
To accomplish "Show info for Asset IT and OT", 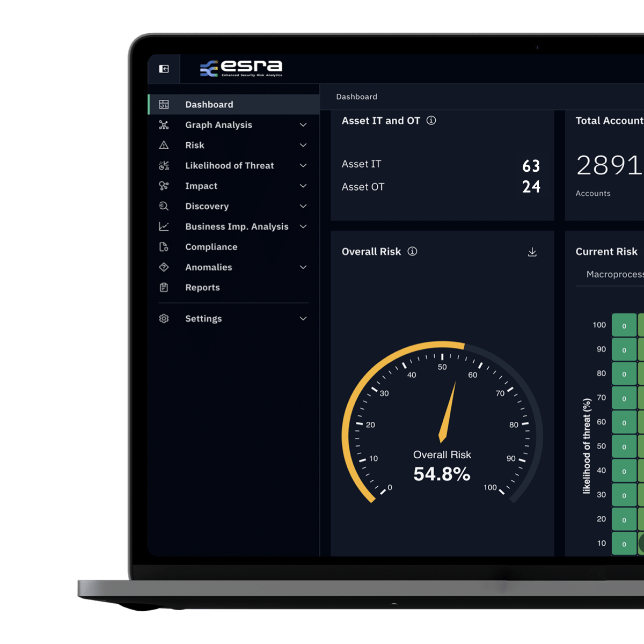I will (x=431, y=121).
